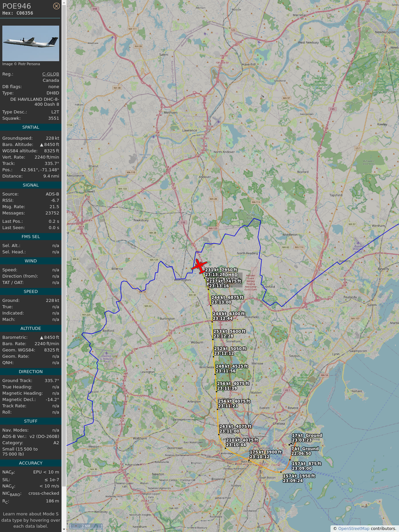Click the airfield icon near Bedford Hanscom
This screenshot has width=399, height=532.
tap(106, 353)
